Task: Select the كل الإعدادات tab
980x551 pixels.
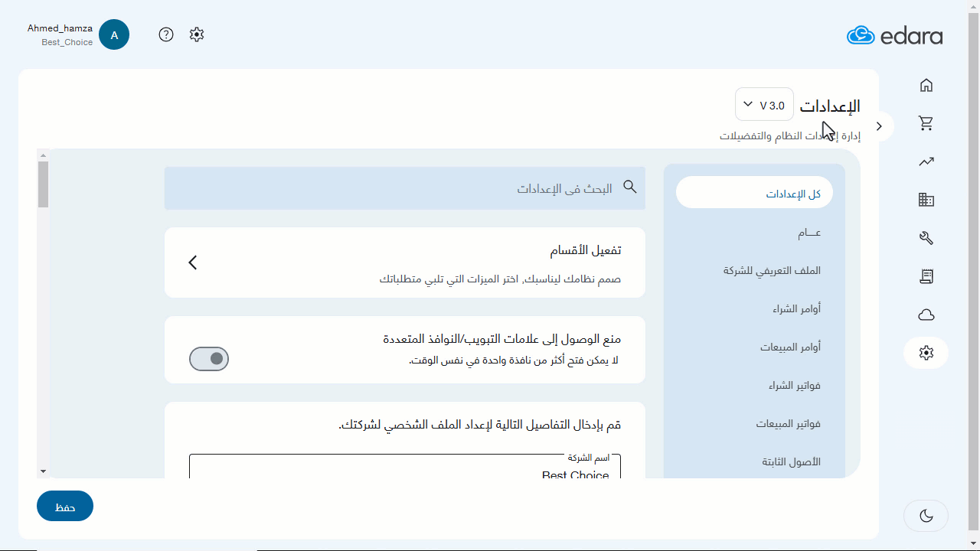Action: pyautogui.click(x=754, y=194)
